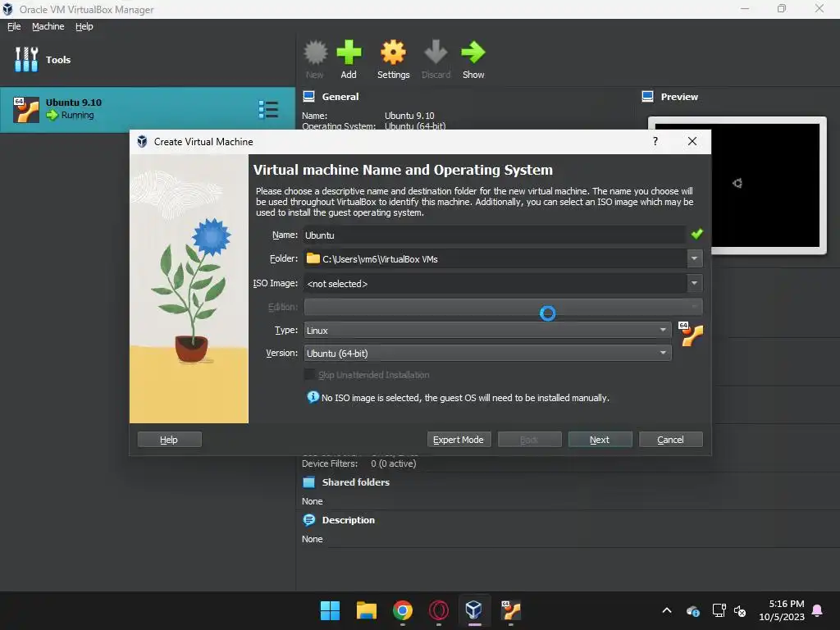Open the Type Linux dropdown
This screenshot has height=630, width=840.
pyautogui.click(x=487, y=330)
